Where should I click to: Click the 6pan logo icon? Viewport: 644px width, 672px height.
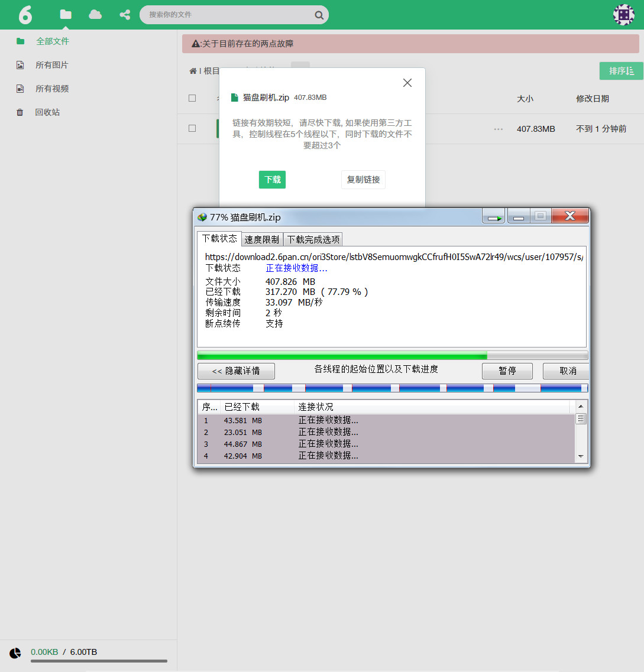[25, 15]
